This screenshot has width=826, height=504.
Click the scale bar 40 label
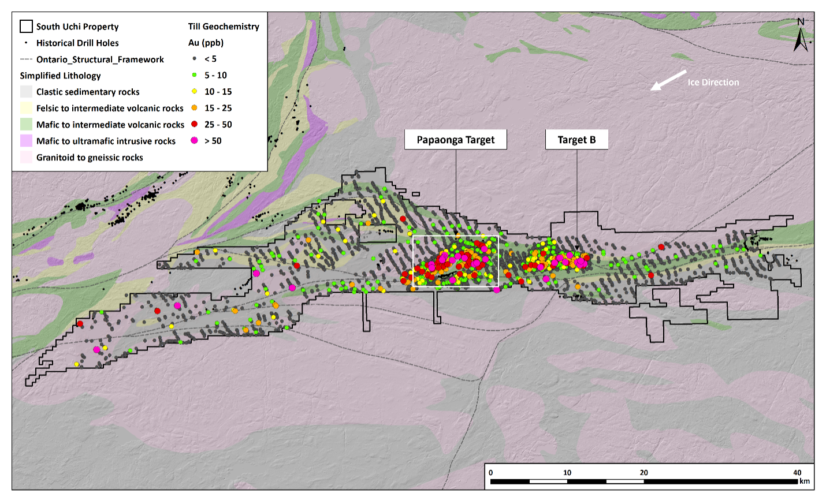797,472
